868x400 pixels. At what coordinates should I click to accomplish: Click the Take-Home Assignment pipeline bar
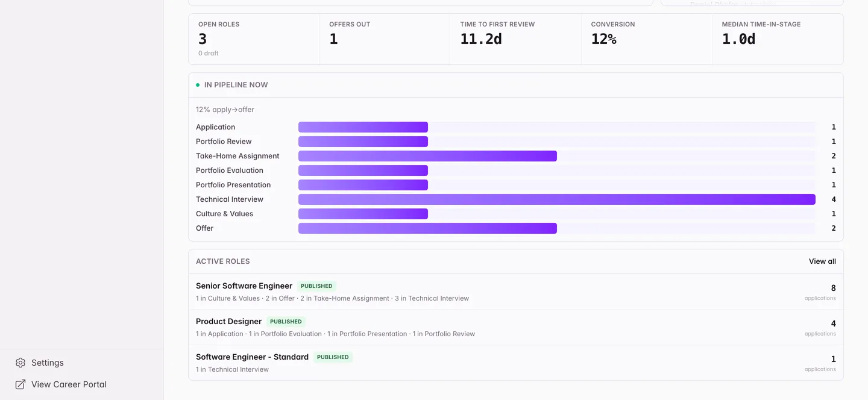pos(427,156)
